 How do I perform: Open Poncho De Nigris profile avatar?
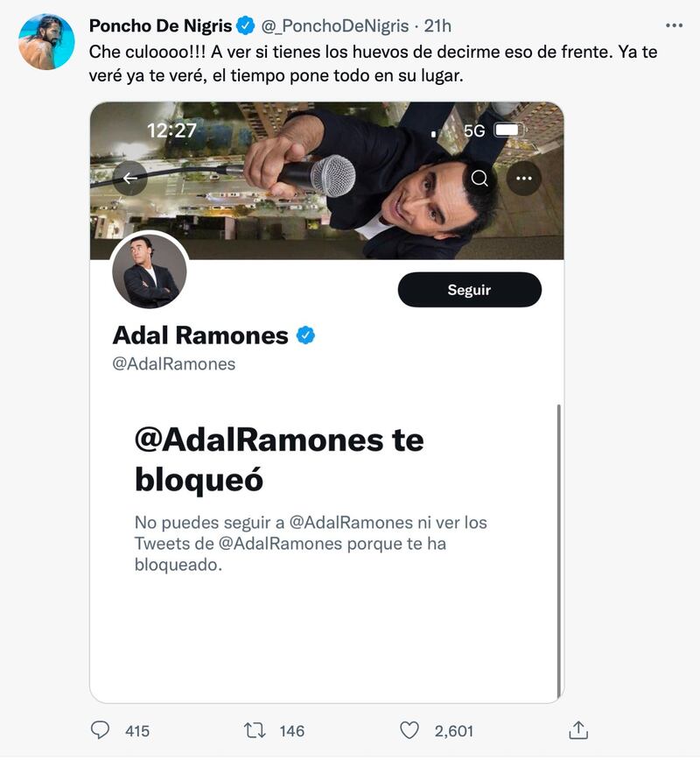46,42
